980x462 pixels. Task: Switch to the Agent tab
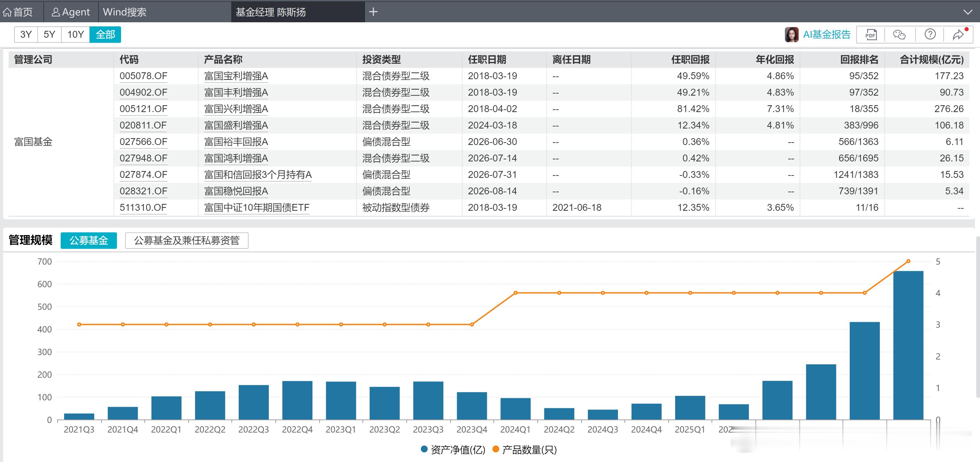click(x=71, y=12)
